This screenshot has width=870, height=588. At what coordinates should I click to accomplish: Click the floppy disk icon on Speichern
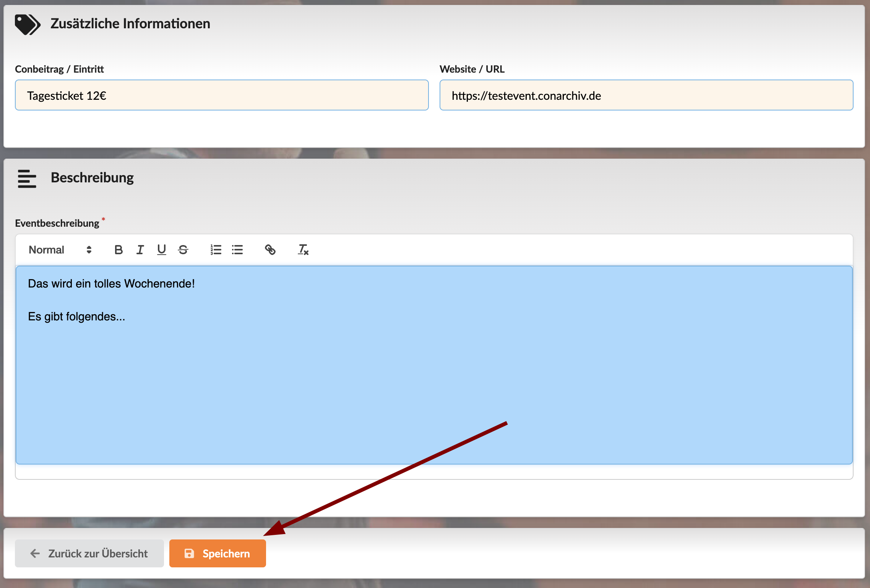189,554
